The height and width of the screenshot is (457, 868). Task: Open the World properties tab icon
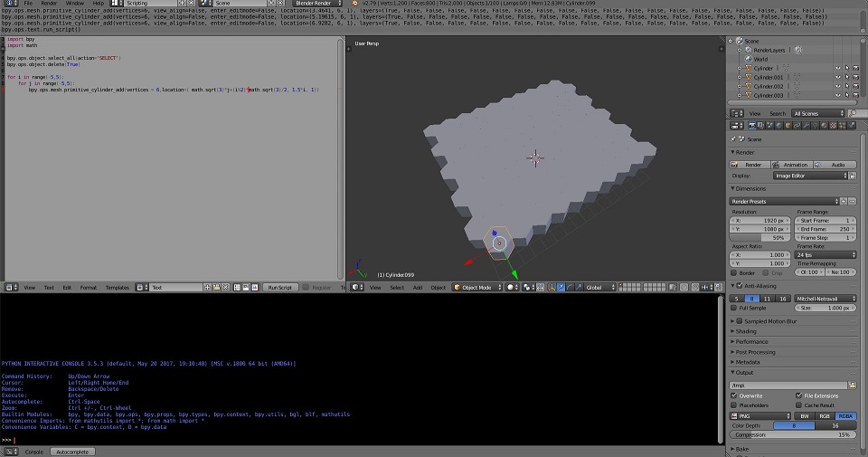(x=778, y=126)
